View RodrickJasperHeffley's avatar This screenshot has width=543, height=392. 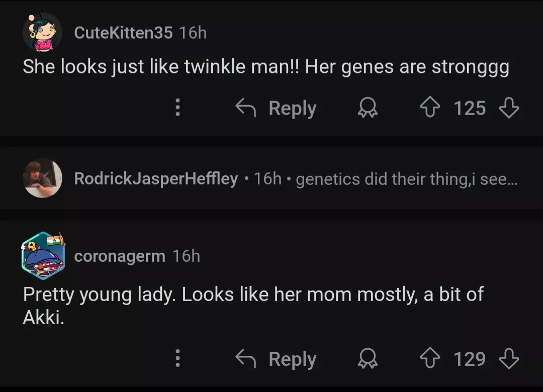43,178
